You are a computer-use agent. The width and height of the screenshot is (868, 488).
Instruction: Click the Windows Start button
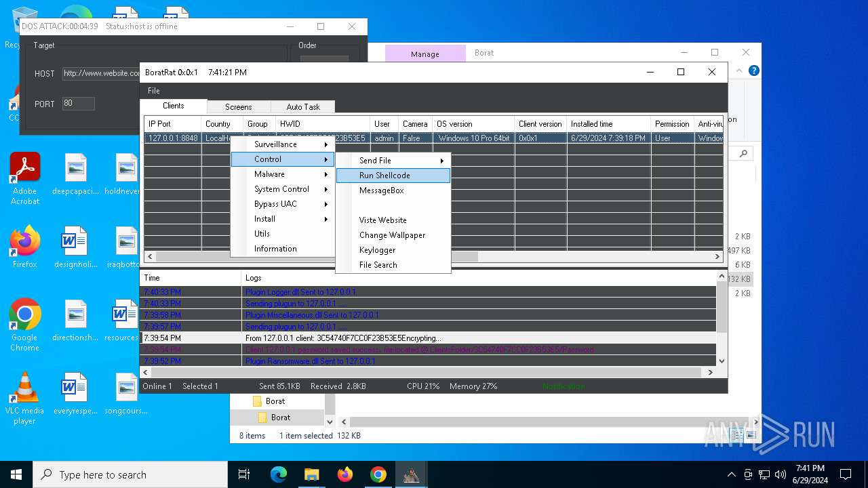pyautogui.click(x=16, y=474)
